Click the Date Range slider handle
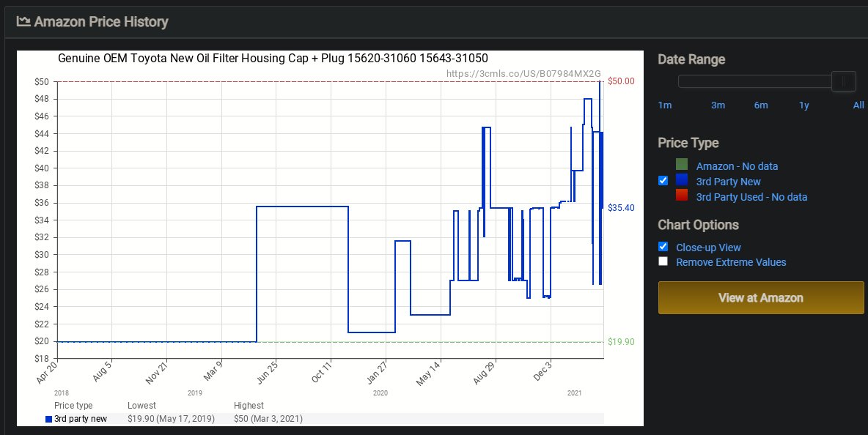This screenshot has height=435, width=868. pyautogui.click(x=844, y=82)
